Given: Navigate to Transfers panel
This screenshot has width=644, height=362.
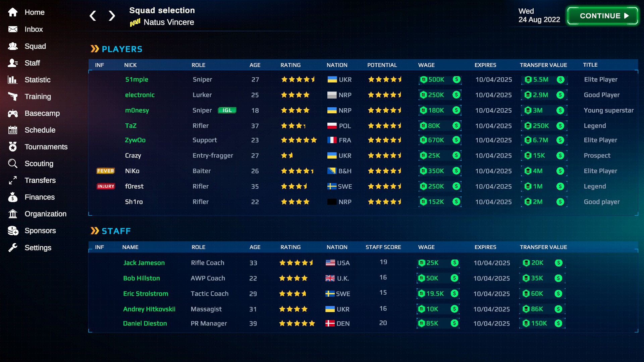Looking at the screenshot, I should point(40,180).
